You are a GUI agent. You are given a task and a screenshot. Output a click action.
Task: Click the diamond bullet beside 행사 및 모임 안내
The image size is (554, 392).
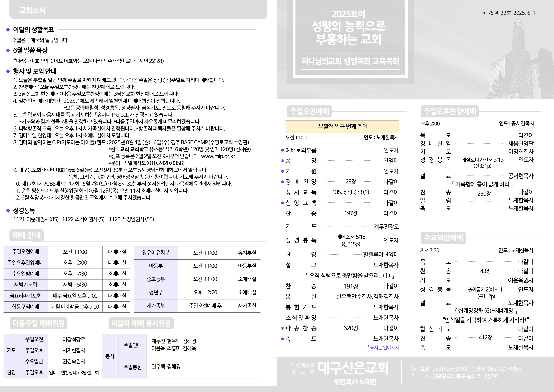click(x=8, y=71)
